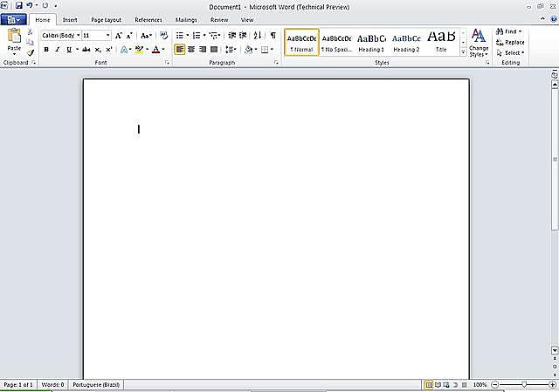The width and height of the screenshot is (559, 392).
Task: Toggle Bold formatting
Action: coord(46,50)
